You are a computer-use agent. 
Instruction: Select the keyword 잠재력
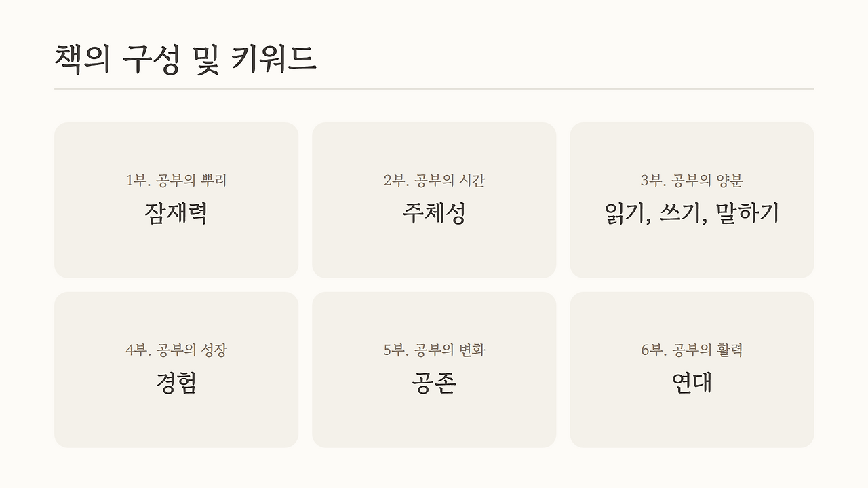[176, 213]
